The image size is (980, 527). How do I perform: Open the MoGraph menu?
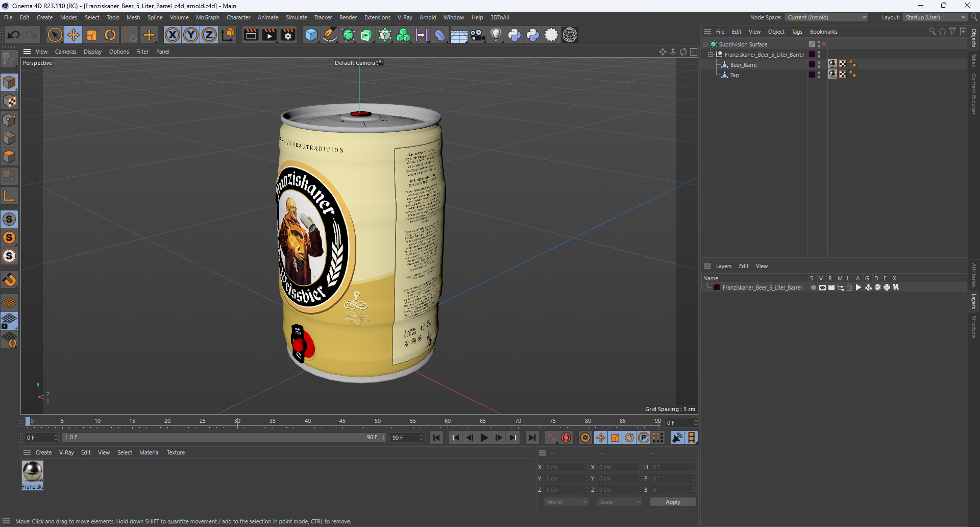pos(208,17)
